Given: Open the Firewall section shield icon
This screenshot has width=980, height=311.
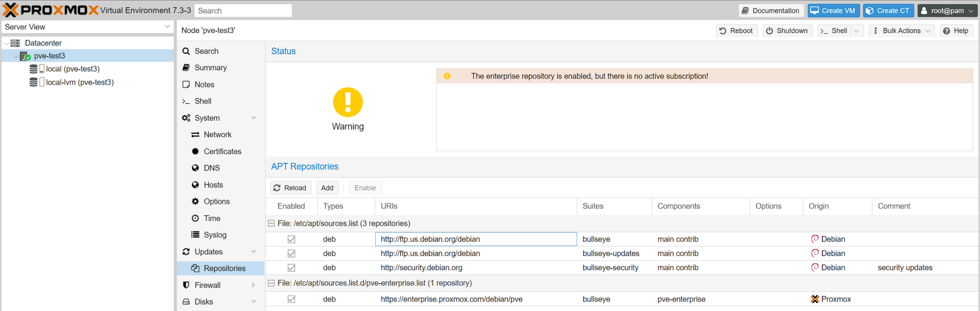Looking at the screenshot, I should (186, 285).
